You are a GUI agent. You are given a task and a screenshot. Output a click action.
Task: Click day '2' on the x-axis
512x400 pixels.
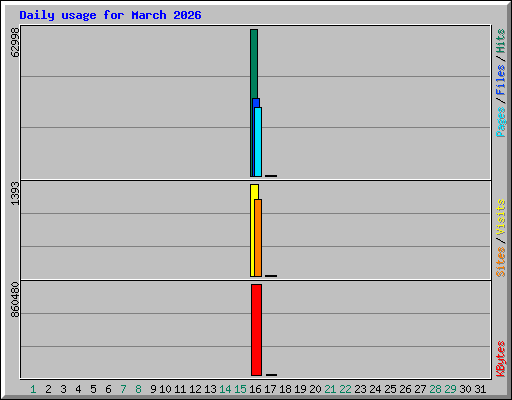(48, 389)
